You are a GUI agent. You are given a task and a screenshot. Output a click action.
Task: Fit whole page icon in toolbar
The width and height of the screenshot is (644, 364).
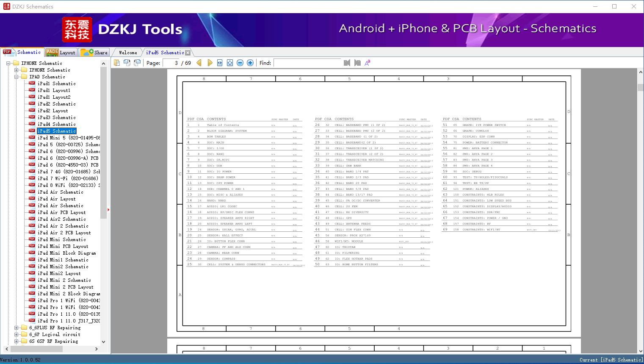[x=230, y=63]
